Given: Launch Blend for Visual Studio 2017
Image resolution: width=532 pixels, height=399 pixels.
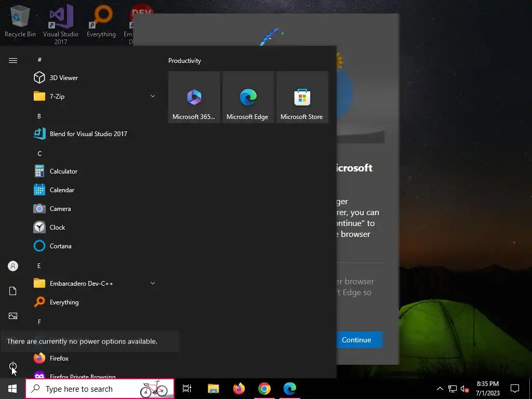Looking at the screenshot, I should tap(95, 134).
